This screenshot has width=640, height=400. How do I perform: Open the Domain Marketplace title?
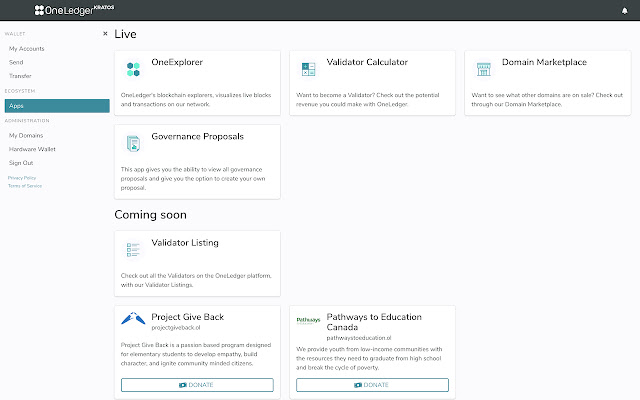tap(544, 62)
